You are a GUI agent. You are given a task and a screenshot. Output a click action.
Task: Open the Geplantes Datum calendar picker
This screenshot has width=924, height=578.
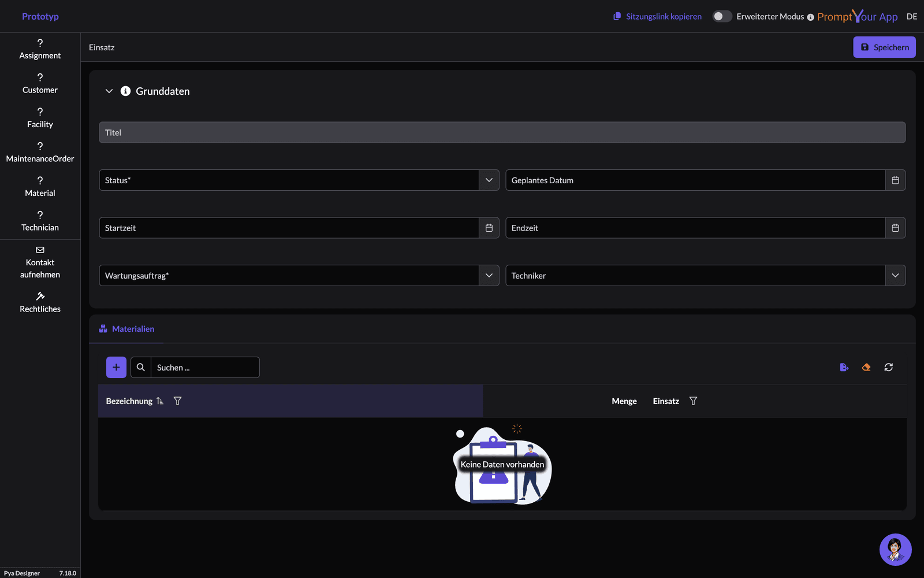tap(895, 180)
